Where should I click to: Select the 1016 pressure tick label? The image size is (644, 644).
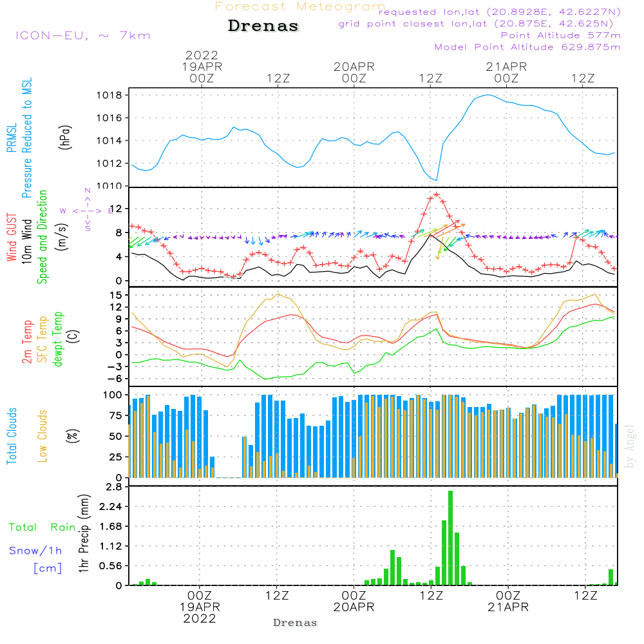click(x=109, y=118)
